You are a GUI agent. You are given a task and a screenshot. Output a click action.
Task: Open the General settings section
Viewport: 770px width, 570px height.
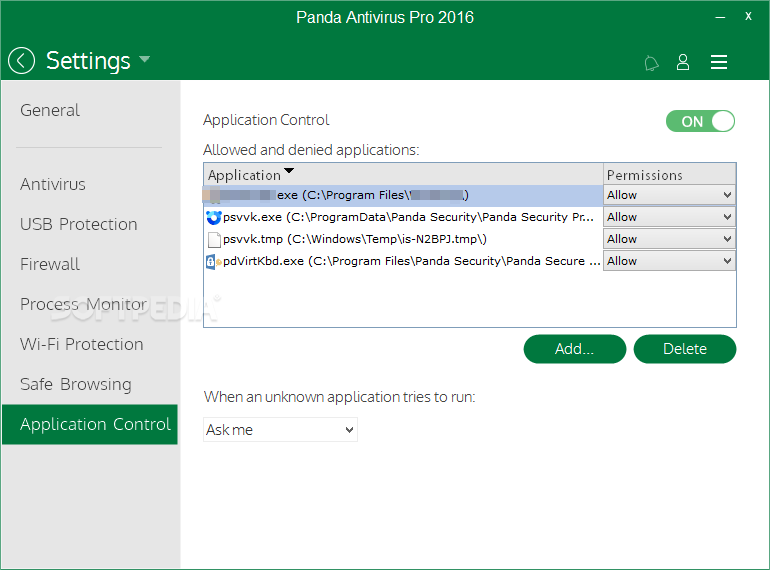pos(50,110)
